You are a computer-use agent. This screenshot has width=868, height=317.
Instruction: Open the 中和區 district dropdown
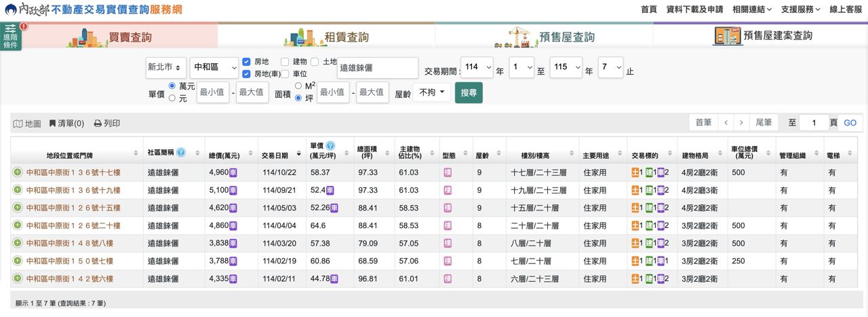click(x=214, y=67)
